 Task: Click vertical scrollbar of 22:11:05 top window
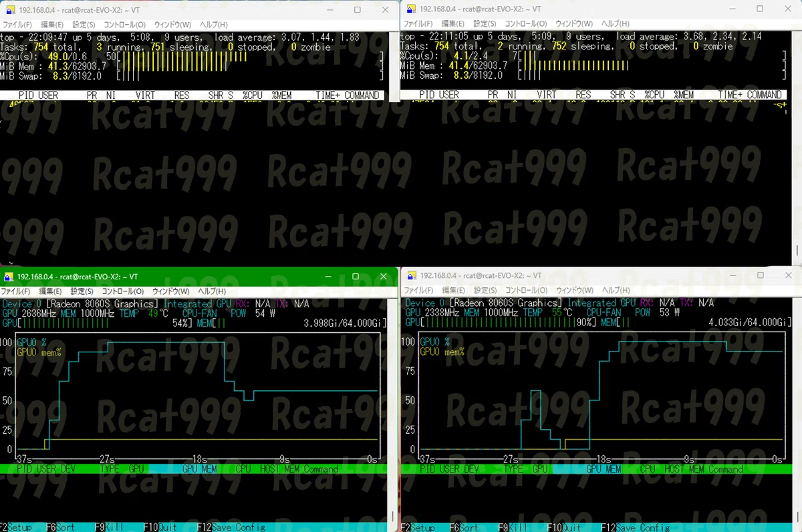click(x=797, y=150)
